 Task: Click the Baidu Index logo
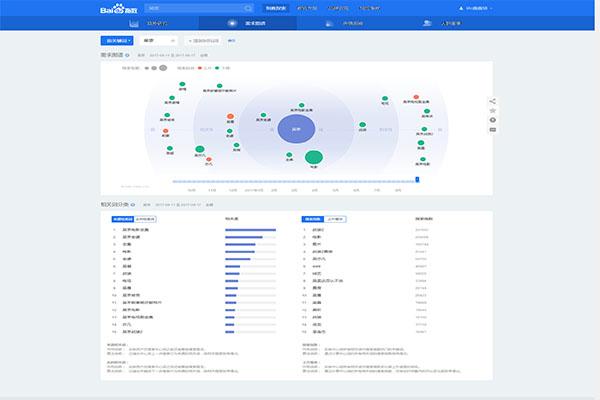[x=118, y=8]
